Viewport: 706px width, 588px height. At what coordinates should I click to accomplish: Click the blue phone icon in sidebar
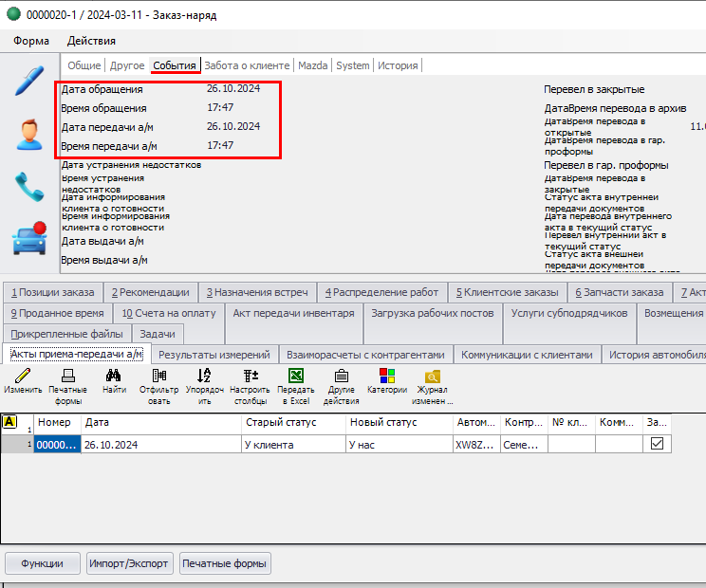coord(29,187)
